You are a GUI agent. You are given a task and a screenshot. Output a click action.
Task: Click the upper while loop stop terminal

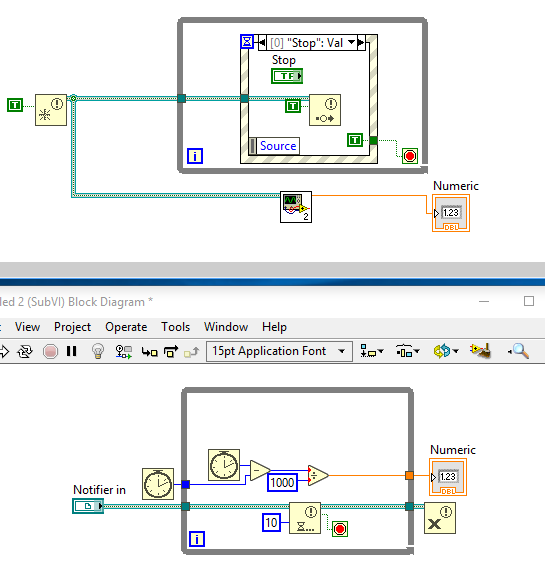410,156
